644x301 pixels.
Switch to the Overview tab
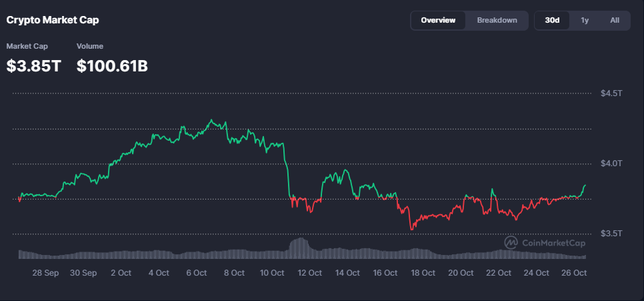438,20
